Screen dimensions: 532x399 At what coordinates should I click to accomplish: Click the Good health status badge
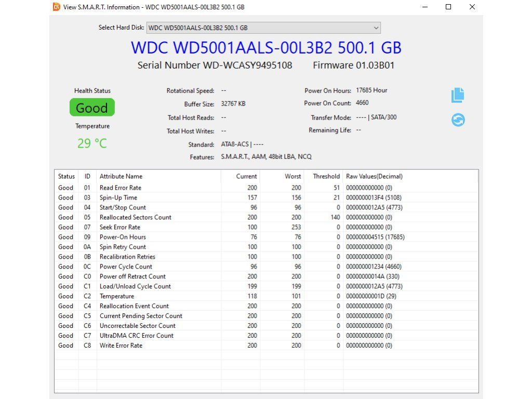[x=92, y=108]
